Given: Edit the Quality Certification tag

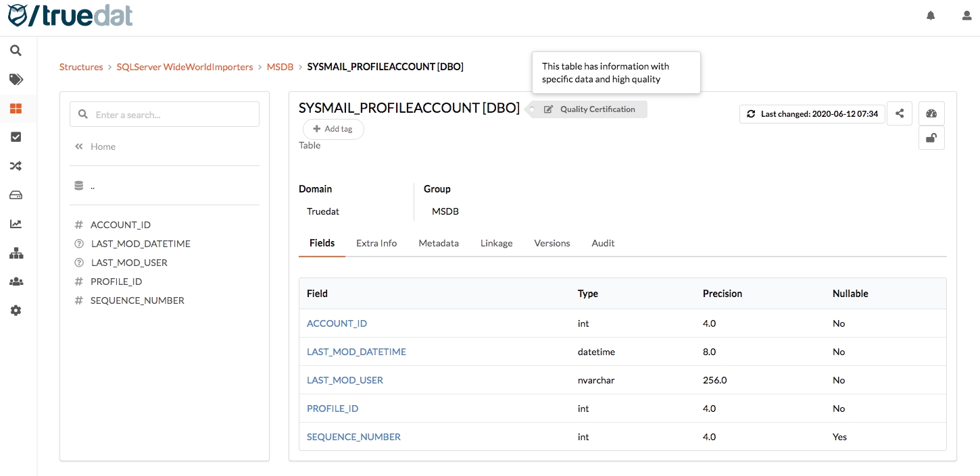Looking at the screenshot, I should [589, 109].
